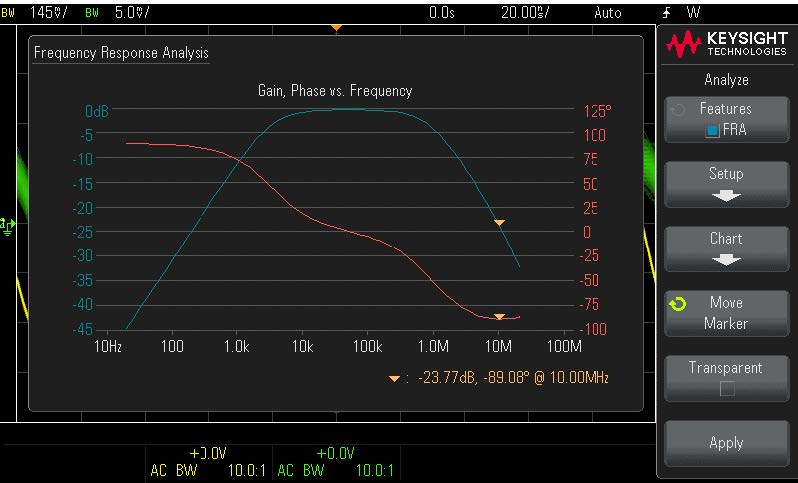798x483 pixels.
Task: Toggle the Transparent checkbox
Action: (x=726, y=388)
